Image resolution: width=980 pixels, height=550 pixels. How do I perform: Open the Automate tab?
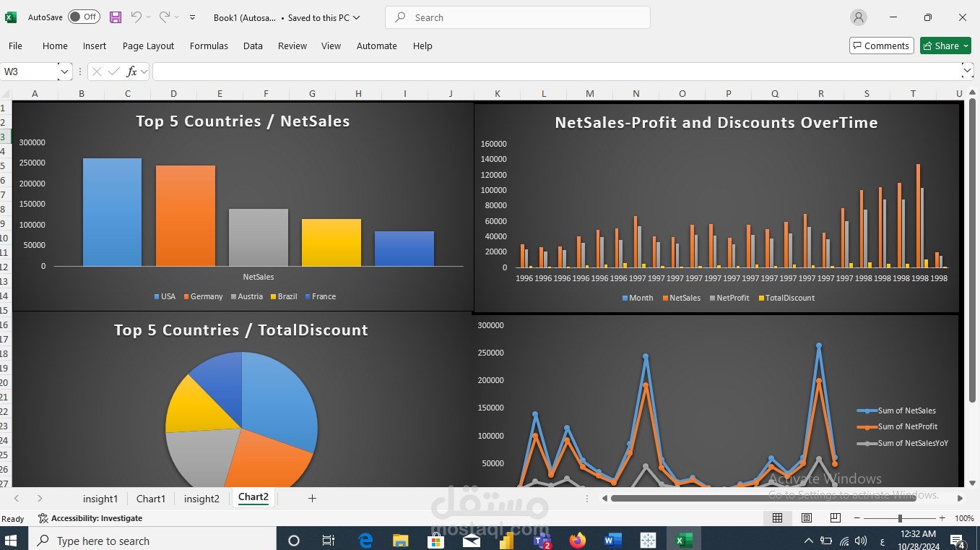coord(377,46)
